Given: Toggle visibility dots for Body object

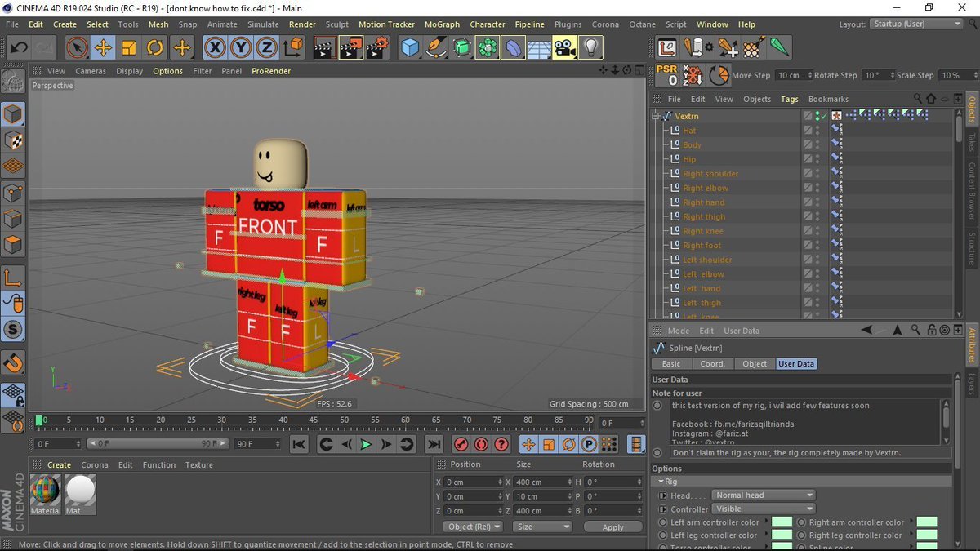Looking at the screenshot, I should [817, 144].
